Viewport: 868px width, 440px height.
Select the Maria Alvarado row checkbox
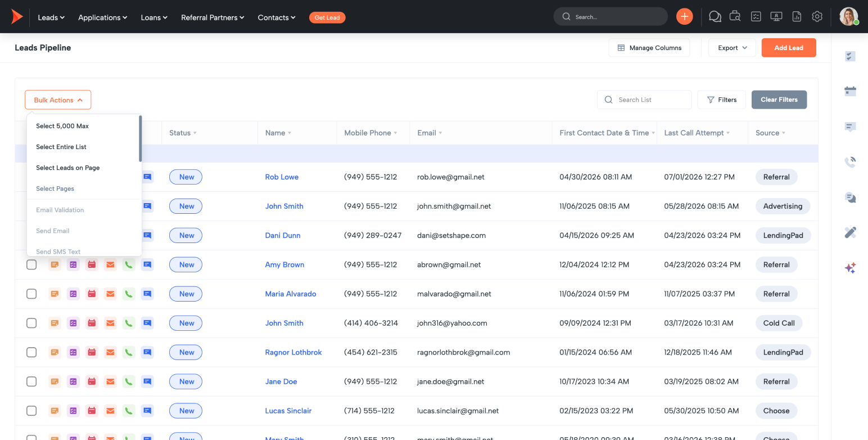click(31, 294)
